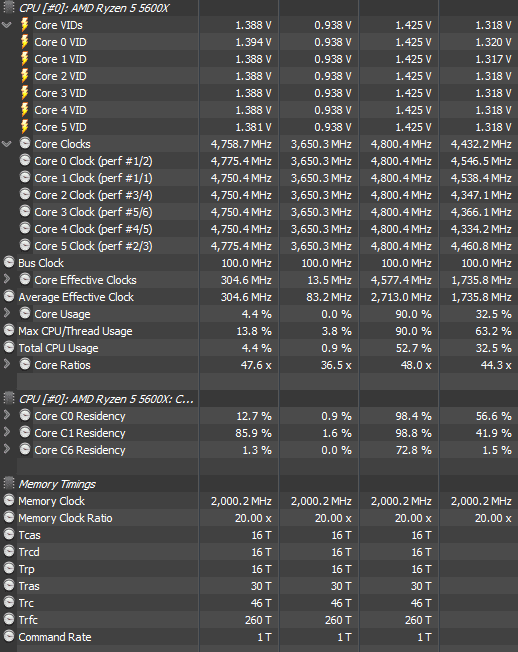Click the 2,713.0 MHz Average Effective Clock maximum
This screenshot has width=518, height=652.
click(x=401, y=297)
